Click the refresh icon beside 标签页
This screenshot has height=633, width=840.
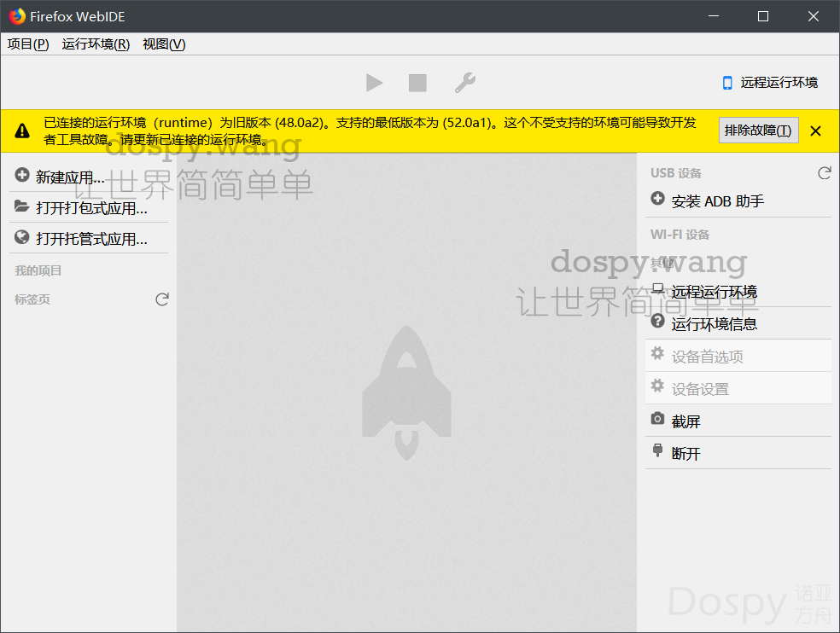point(162,299)
